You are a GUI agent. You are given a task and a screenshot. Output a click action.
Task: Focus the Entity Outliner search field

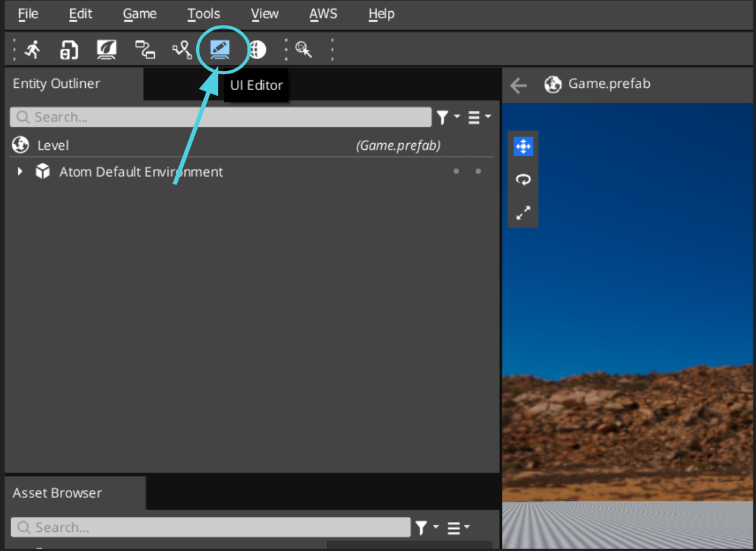[220, 118]
